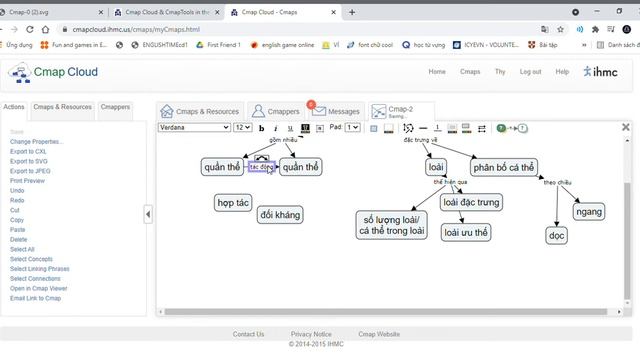Click Export to JPEG
Viewport: 640px width, 360px height.
[x=30, y=171]
